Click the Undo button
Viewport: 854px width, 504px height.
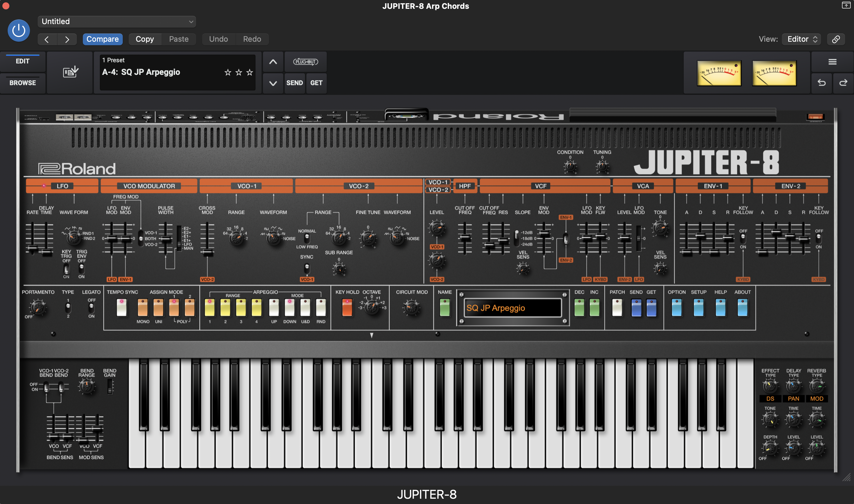tap(218, 39)
